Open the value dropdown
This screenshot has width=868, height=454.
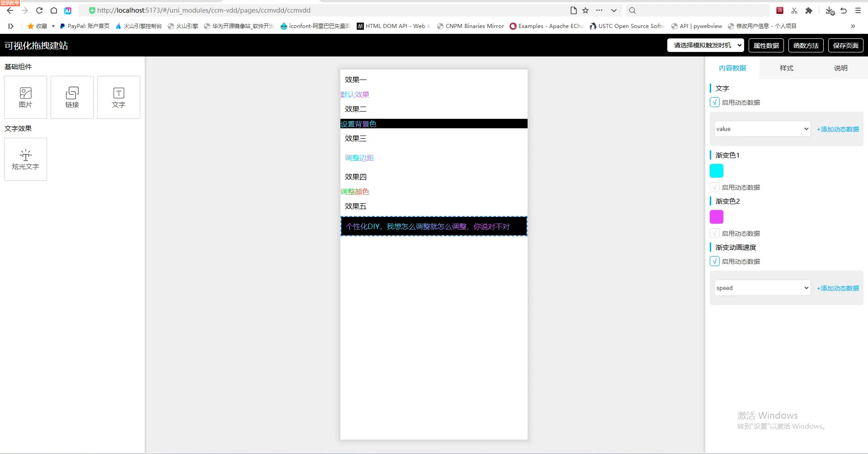click(762, 129)
